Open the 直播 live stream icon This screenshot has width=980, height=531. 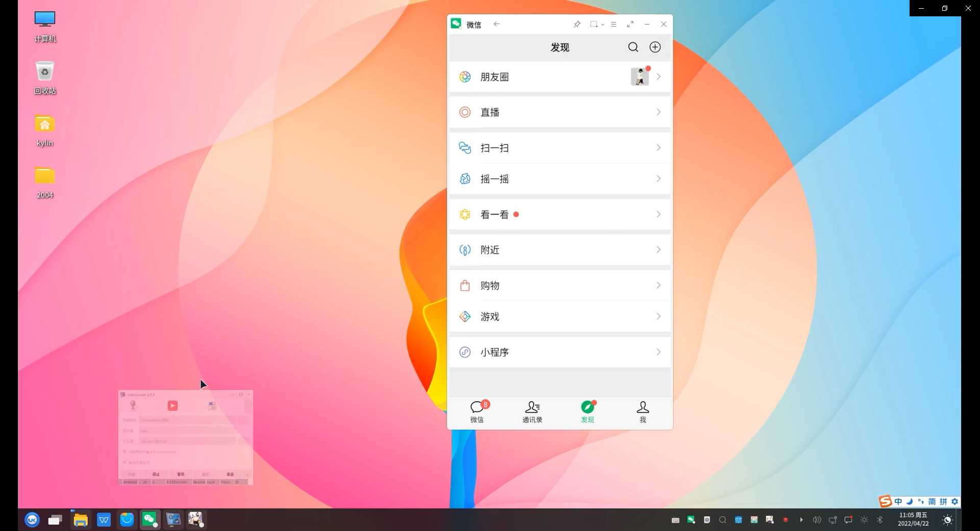[x=465, y=112]
